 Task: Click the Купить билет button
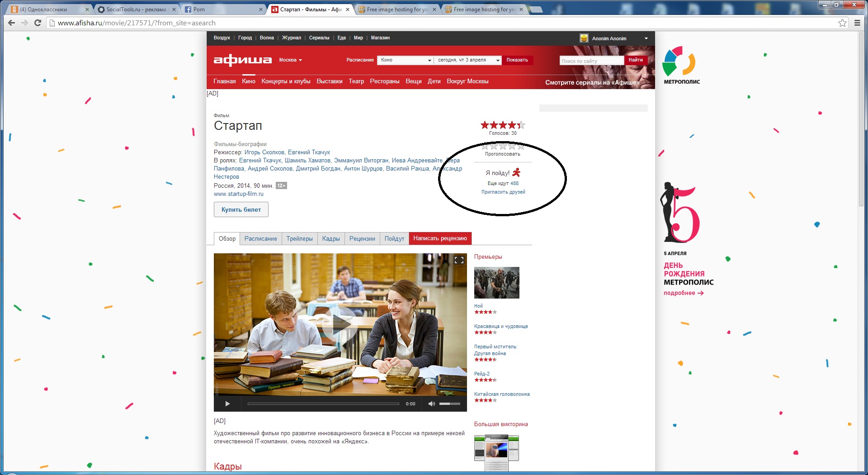(x=241, y=209)
